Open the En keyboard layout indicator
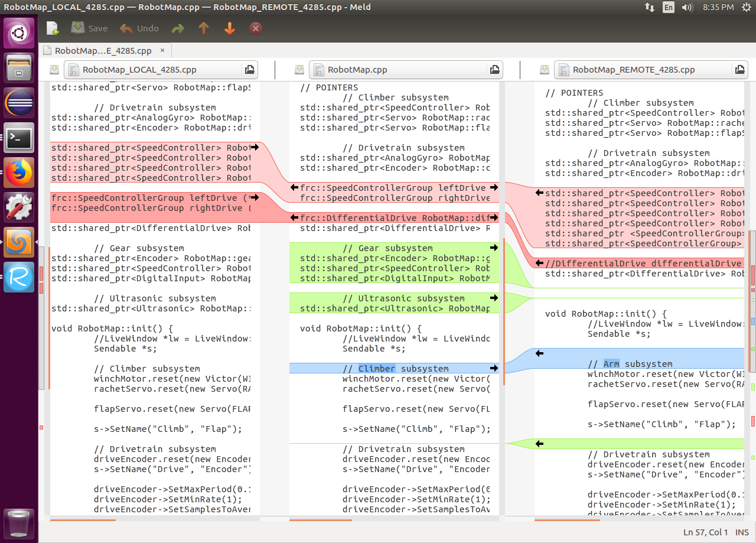This screenshot has width=756, height=543. [x=668, y=7]
